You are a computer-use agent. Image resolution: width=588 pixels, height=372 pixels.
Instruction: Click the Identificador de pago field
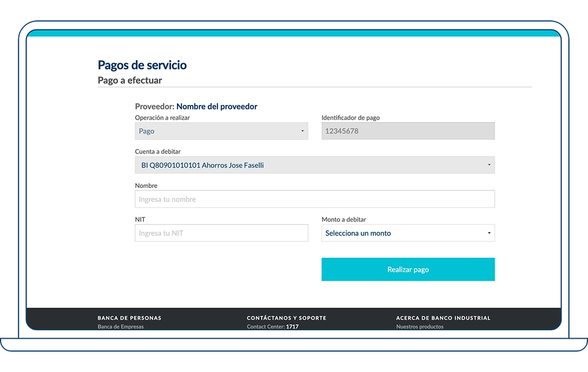point(407,131)
